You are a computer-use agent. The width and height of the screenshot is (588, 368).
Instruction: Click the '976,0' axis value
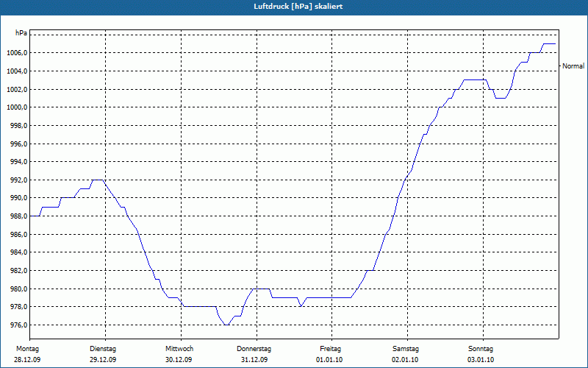point(18,325)
